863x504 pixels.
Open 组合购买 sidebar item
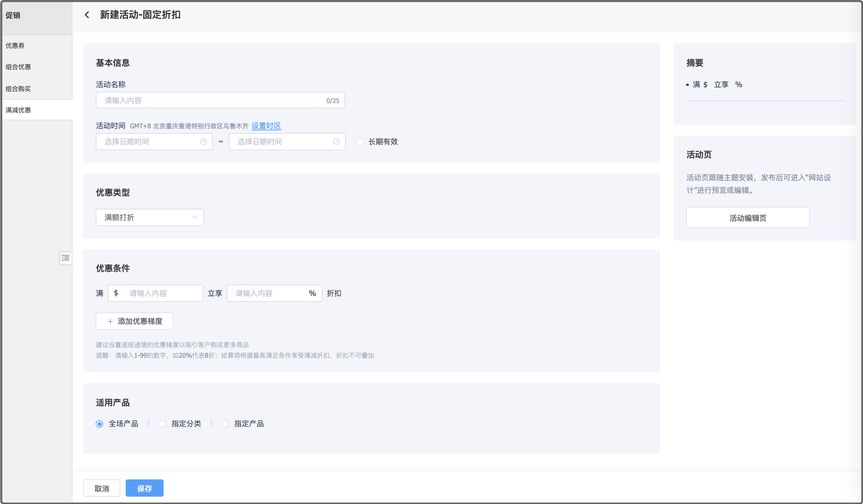point(18,89)
